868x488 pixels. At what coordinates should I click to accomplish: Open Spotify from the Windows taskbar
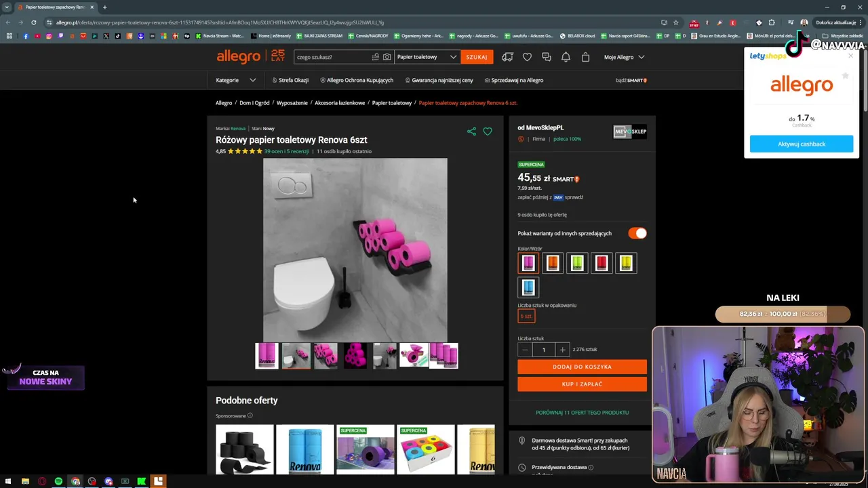(x=58, y=481)
